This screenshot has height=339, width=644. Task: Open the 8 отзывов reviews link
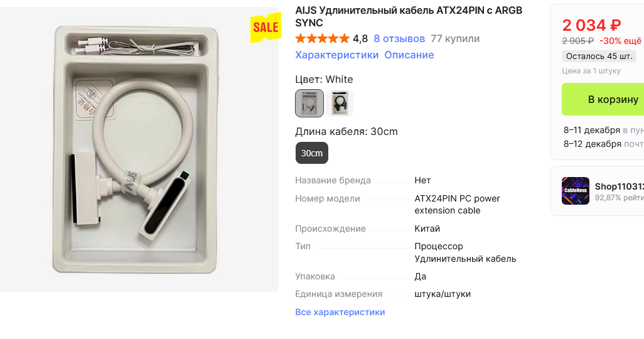coord(399,39)
